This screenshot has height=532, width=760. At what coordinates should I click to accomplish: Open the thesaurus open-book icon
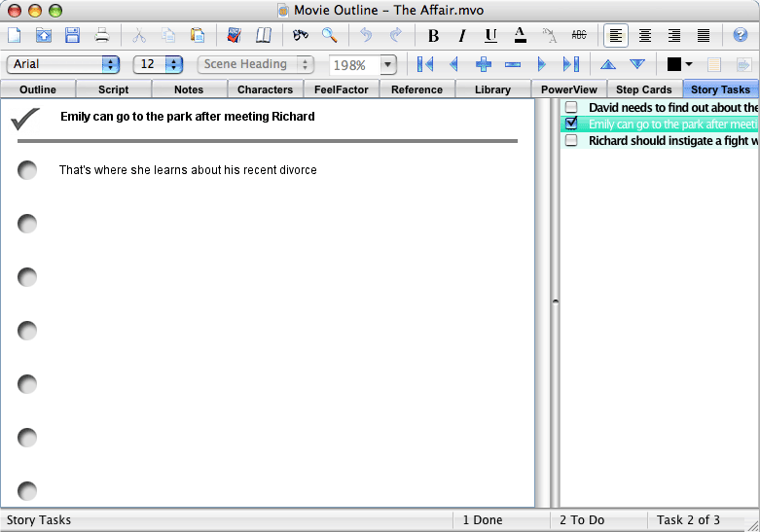tap(263, 35)
